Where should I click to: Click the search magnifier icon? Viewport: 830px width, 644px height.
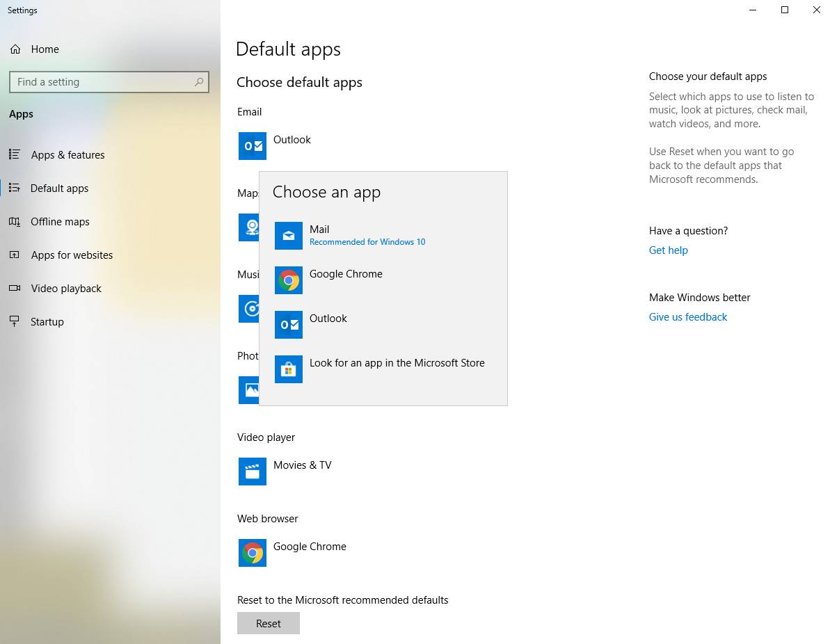click(199, 82)
